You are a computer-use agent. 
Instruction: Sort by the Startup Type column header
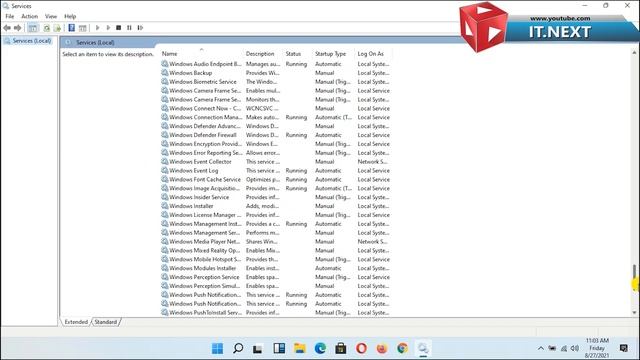[x=330, y=53]
